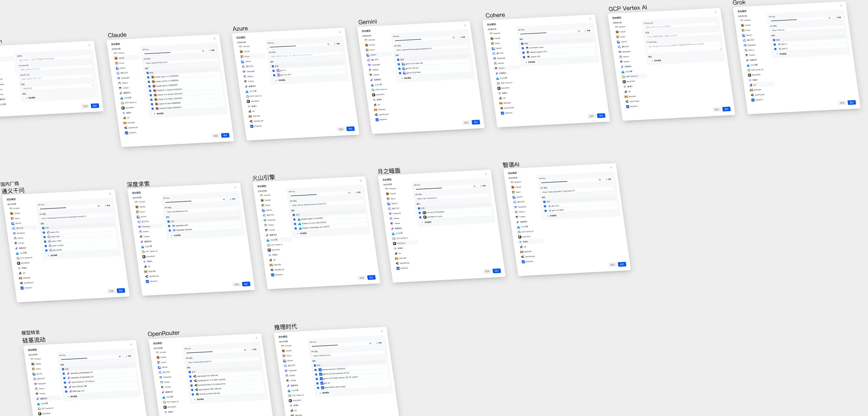The image size is (868, 416).
Task: Click the 智谱AI icon in the GCP Vertex AI dialog sidebar
Action: [625, 87]
